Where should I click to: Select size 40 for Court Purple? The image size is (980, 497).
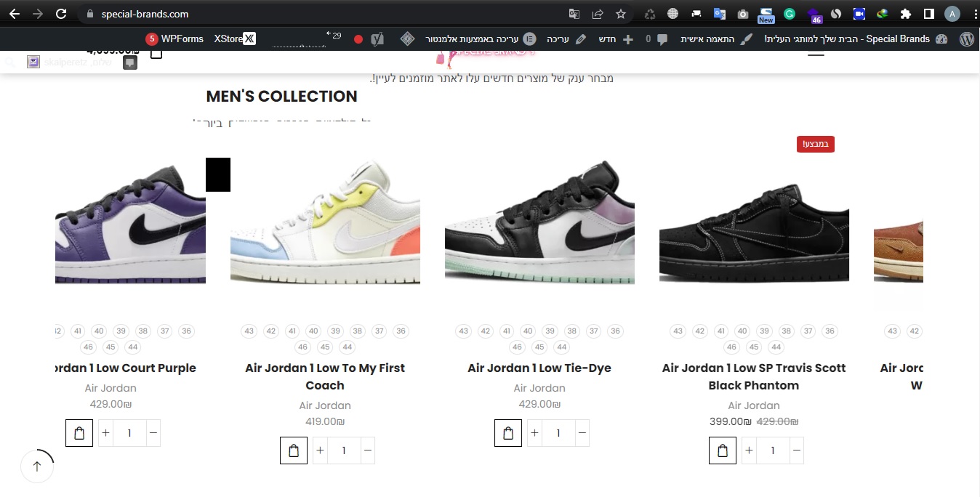[99, 331]
